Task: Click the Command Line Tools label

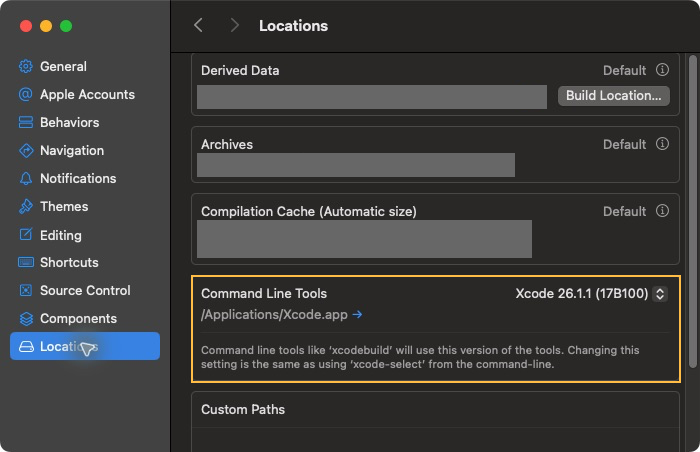Action: (x=264, y=293)
